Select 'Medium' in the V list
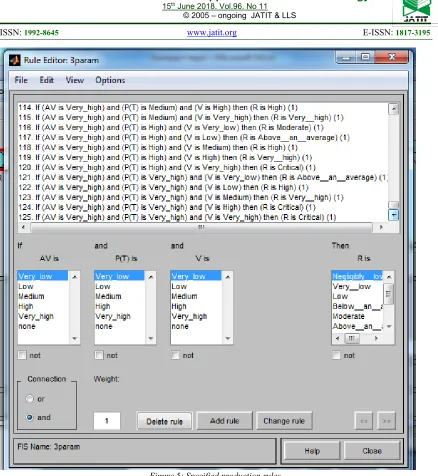Screen dimensions: 438x476 click(196, 296)
